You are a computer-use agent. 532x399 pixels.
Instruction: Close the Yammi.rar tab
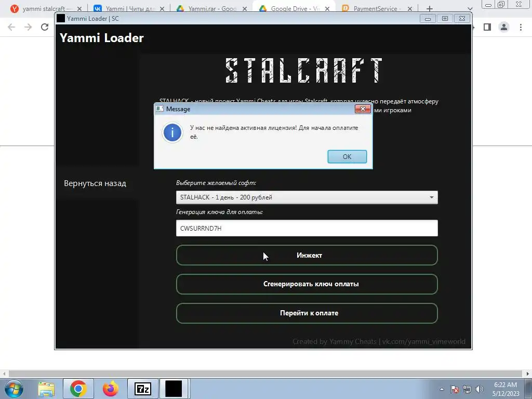(x=245, y=9)
